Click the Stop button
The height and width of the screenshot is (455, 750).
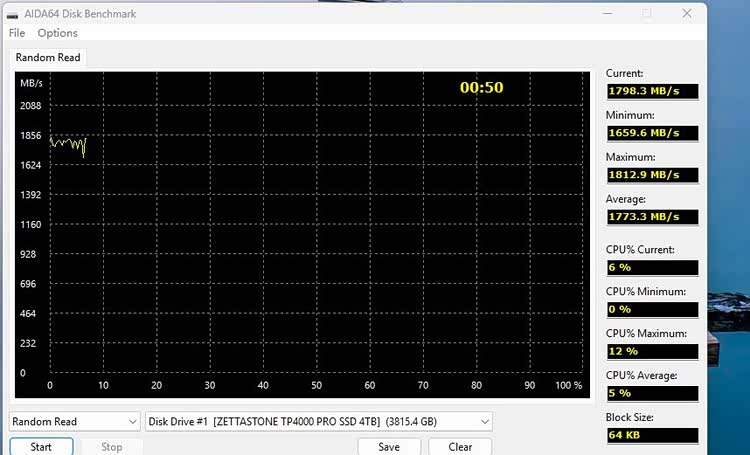[112, 447]
